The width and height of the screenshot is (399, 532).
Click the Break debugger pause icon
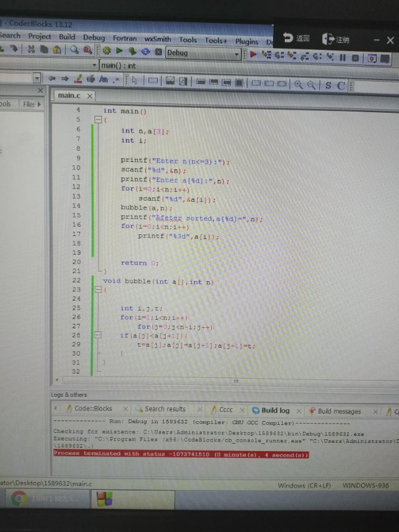[x=343, y=57]
